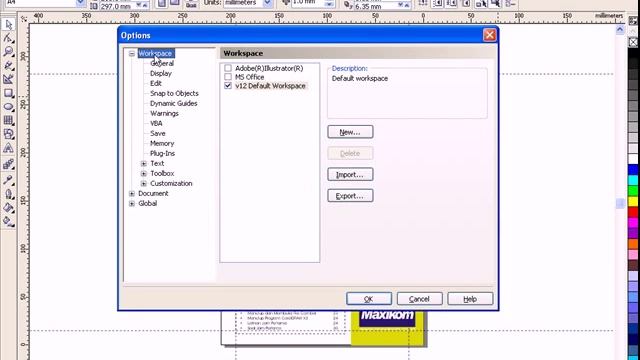The image size is (640, 360).
Task: Confirm the Options dialog with OK
Action: pos(369,299)
